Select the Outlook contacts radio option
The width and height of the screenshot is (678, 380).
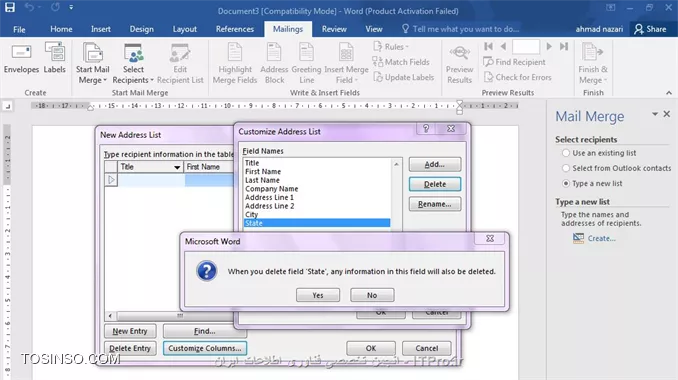[566, 168]
